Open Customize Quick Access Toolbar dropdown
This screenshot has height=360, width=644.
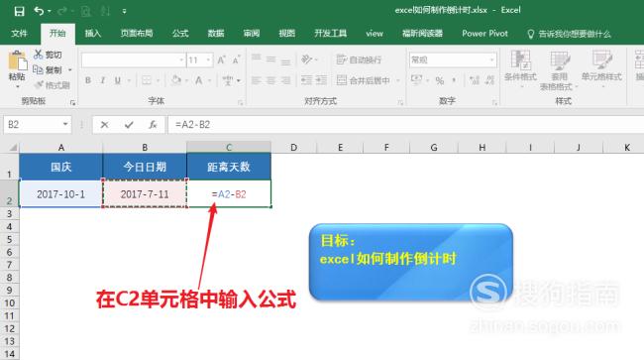click(124, 12)
